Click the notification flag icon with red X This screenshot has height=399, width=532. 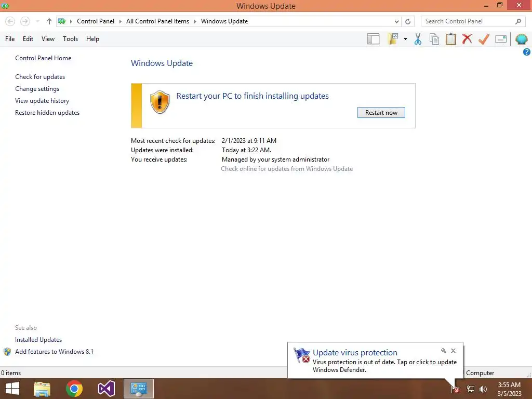pyautogui.click(x=302, y=355)
